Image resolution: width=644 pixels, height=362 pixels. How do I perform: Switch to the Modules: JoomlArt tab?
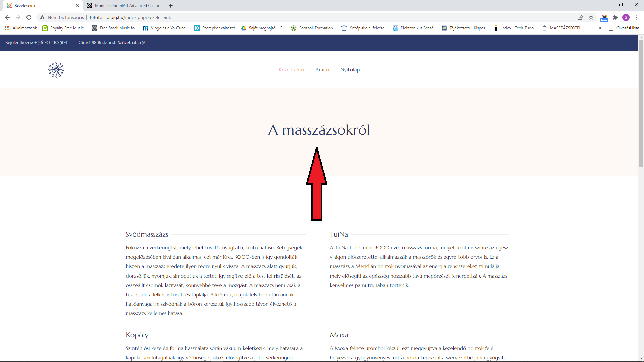pos(123,6)
